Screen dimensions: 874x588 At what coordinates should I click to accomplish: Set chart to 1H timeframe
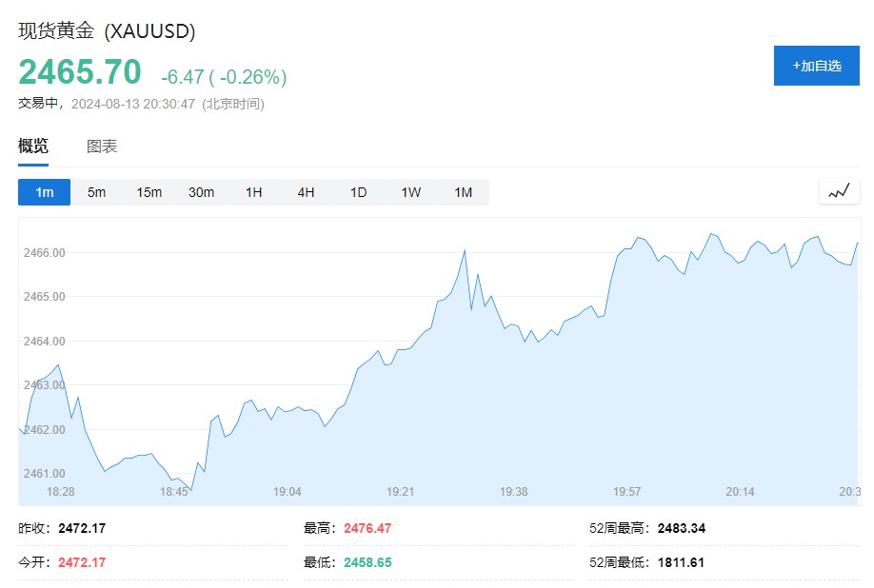pos(253,192)
